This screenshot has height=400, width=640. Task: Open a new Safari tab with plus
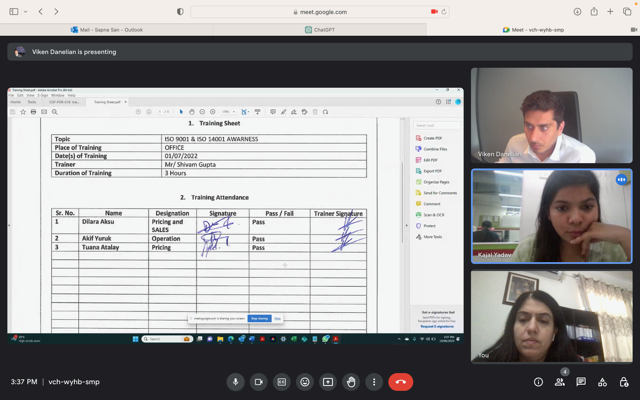pos(610,11)
